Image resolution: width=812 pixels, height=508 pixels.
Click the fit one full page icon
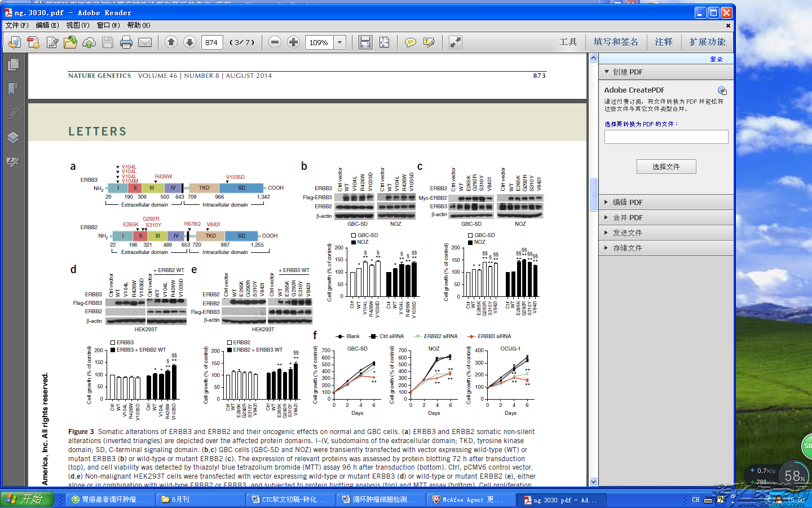384,42
